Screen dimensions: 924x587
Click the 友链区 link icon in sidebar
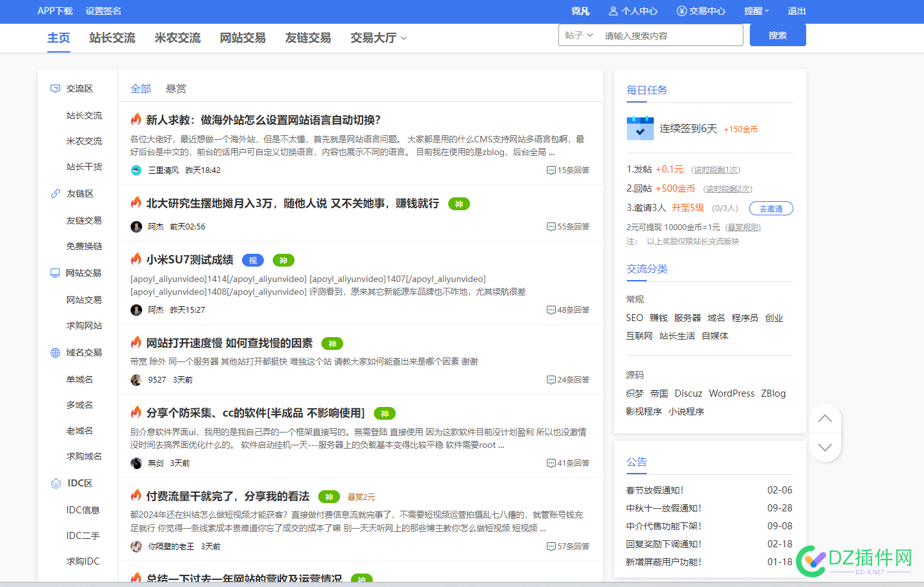click(x=56, y=194)
